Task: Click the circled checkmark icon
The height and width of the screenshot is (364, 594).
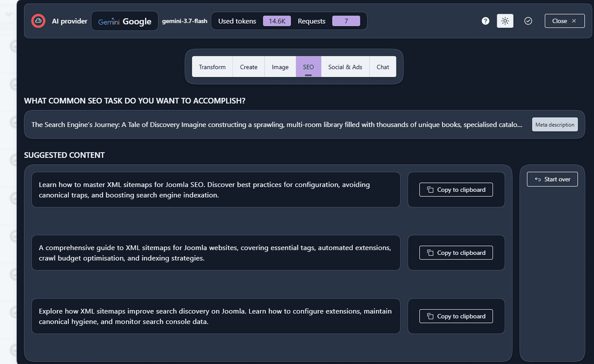Action: click(x=528, y=21)
